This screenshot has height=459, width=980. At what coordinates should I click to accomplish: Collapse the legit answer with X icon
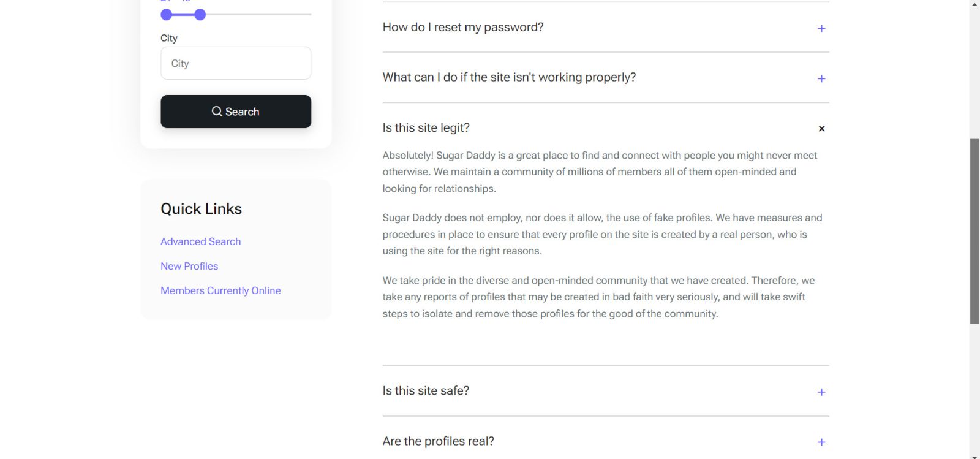pyautogui.click(x=821, y=129)
